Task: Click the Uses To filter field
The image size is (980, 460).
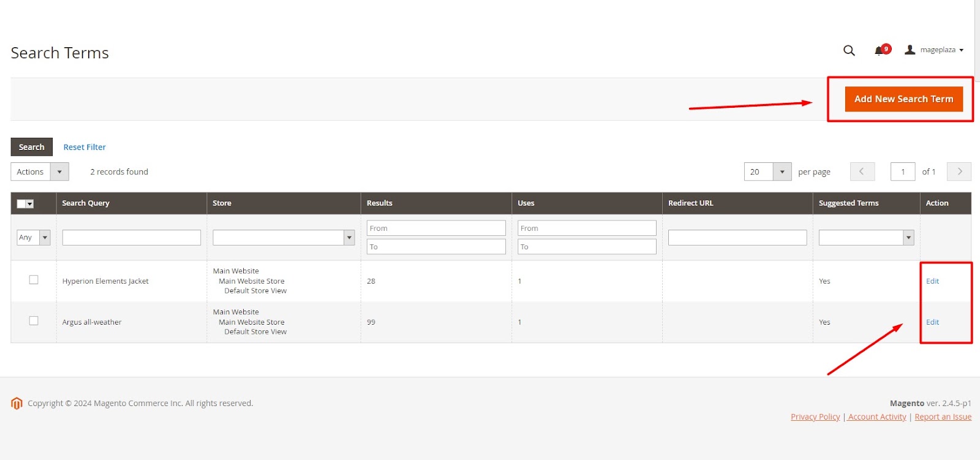Action: 587,246
